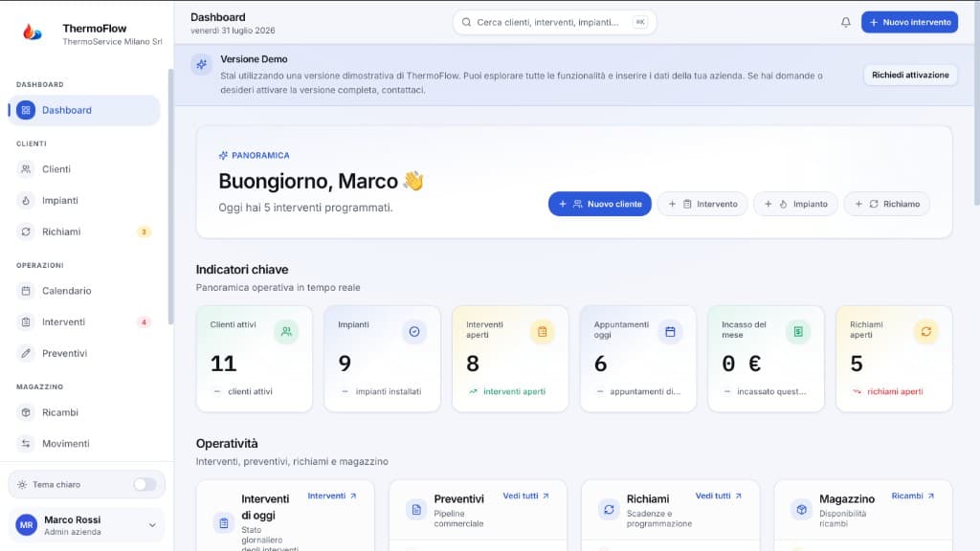
Task: Open the Interventi link in Interventi di oggi
Action: (332, 496)
